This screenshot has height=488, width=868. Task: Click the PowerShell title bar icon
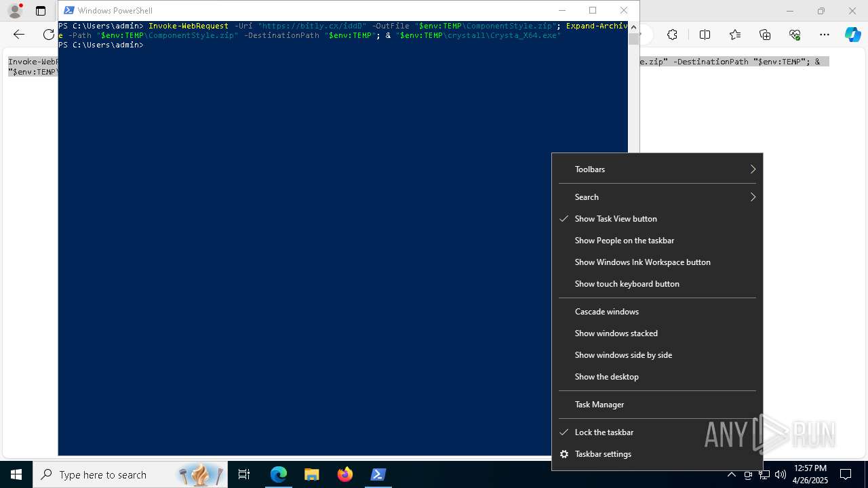click(x=68, y=10)
